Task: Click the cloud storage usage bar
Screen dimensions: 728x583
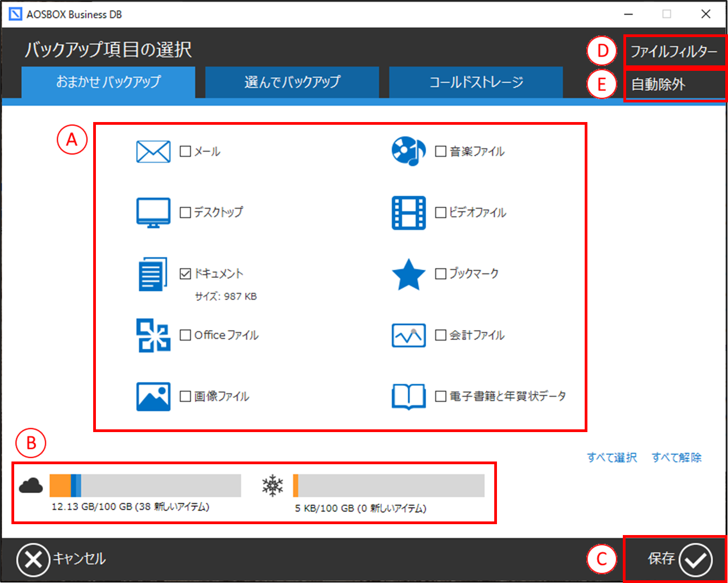Action: [145, 485]
